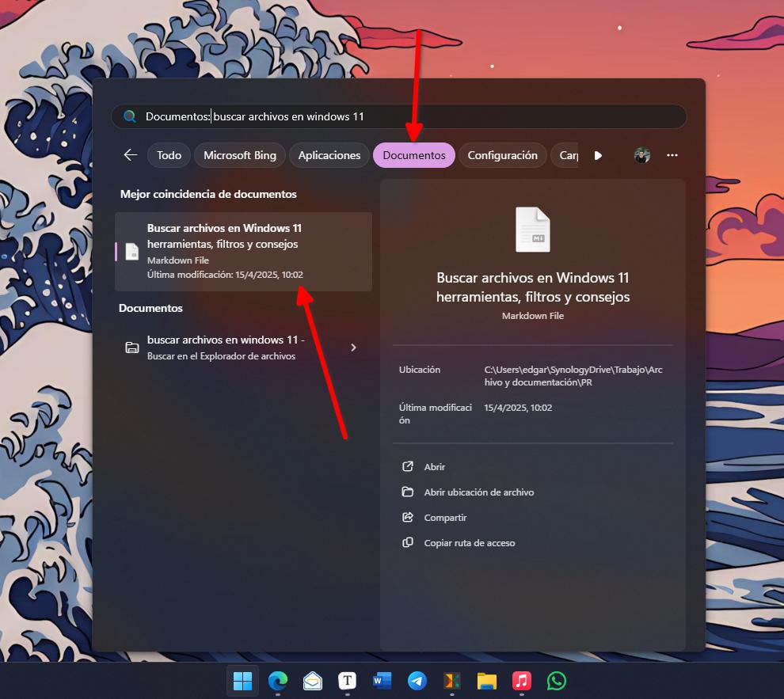
Task: Click the '15/4/2025, 10:02' date in details pane
Action: [518, 408]
